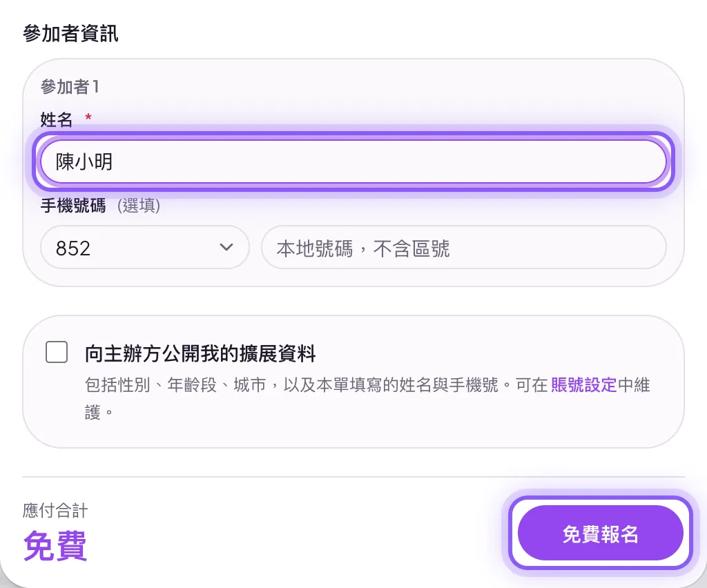
Task: Open the 852 country code dropdown
Action: click(x=145, y=247)
